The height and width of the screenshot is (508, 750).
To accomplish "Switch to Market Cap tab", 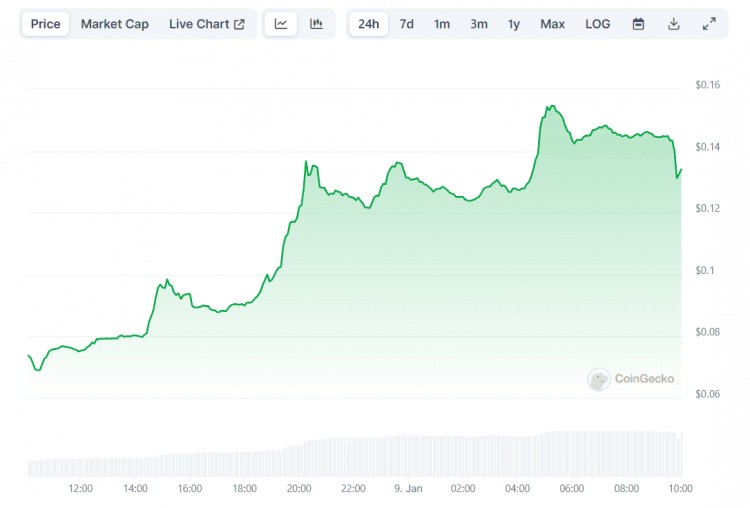I will click(x=115, y=24).
